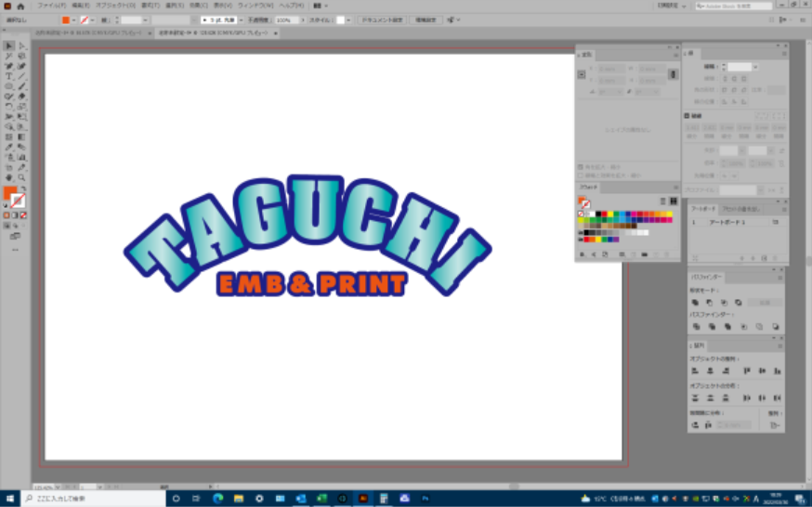
Task: Select the Type tool
Action: (8, 76)
